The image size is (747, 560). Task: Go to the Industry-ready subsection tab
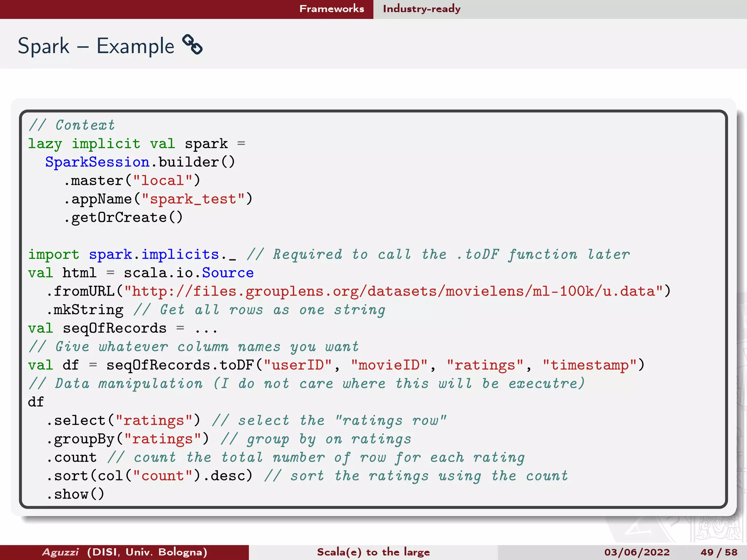click(x=422, y=9)
